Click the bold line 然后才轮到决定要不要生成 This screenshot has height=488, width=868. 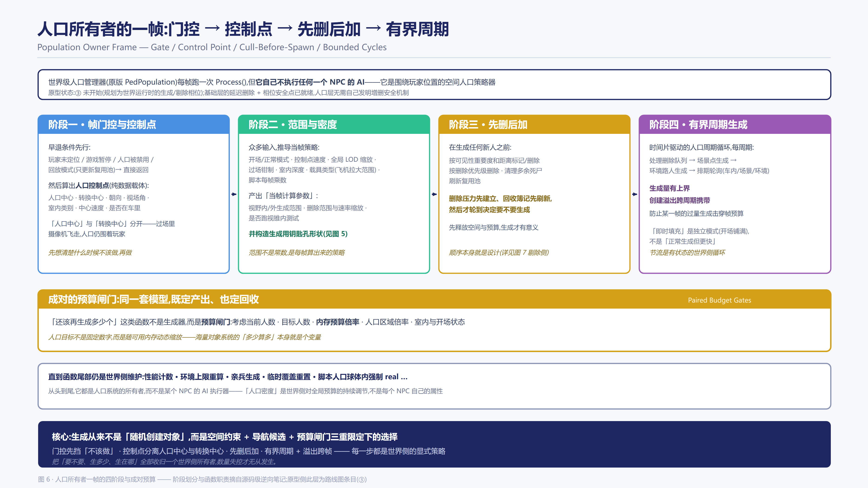[x=489, y=210]
